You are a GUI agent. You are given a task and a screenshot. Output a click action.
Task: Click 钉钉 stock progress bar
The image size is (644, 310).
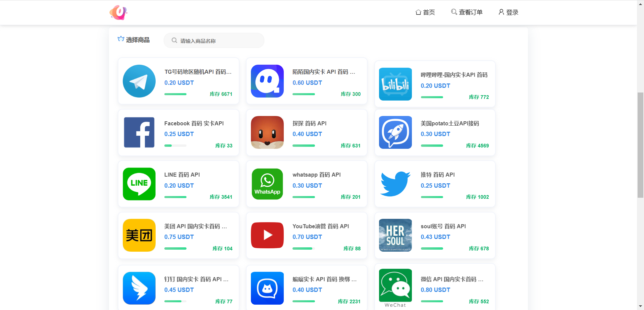coord(175,301)
